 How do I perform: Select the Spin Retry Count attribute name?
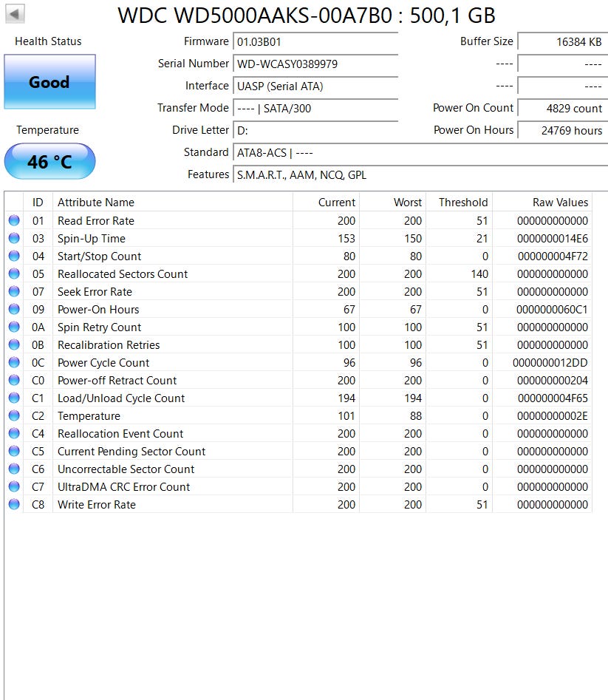[100, 327]
